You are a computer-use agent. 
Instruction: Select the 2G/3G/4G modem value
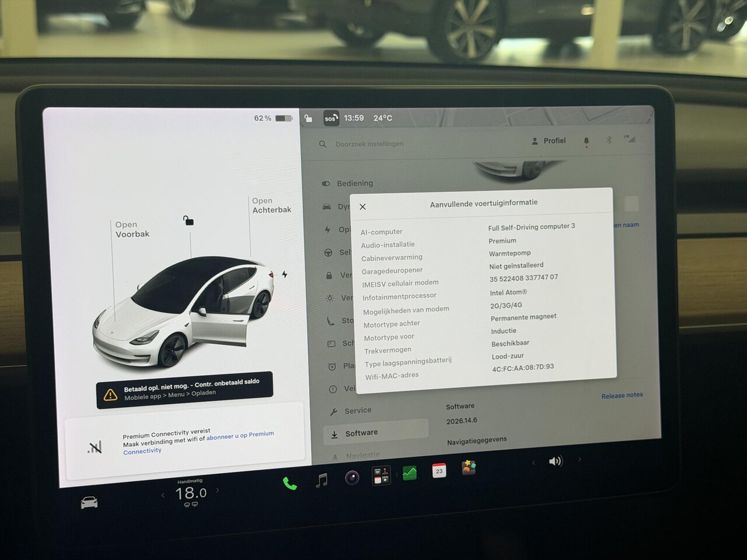pyautogui.click(x=506, y=305)
